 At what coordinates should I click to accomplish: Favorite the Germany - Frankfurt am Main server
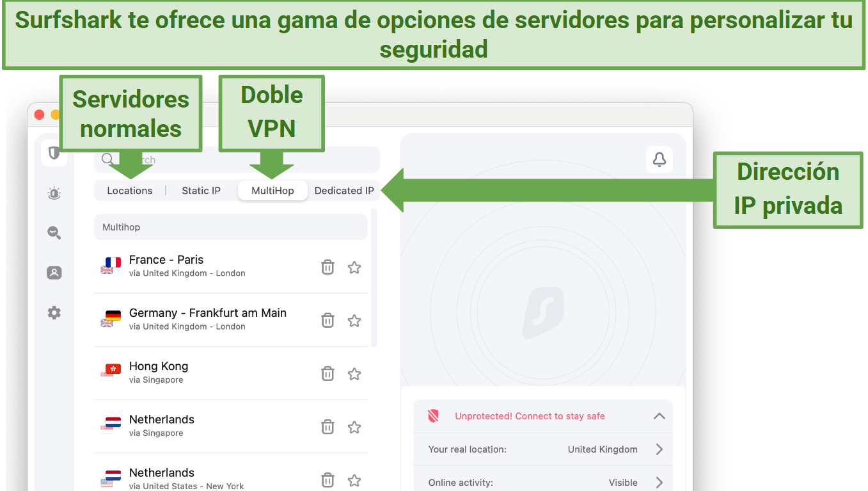[x=354, y=320]
